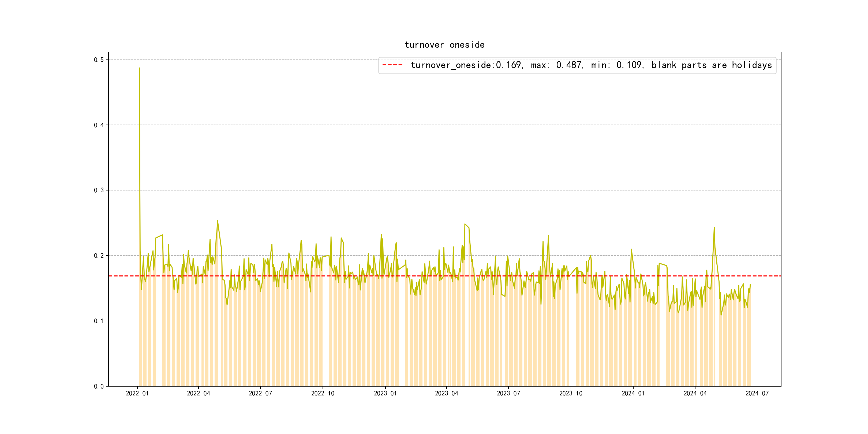Click the 2024-01 x-axis label
The image size is (868, 434).
coord(633,394)
